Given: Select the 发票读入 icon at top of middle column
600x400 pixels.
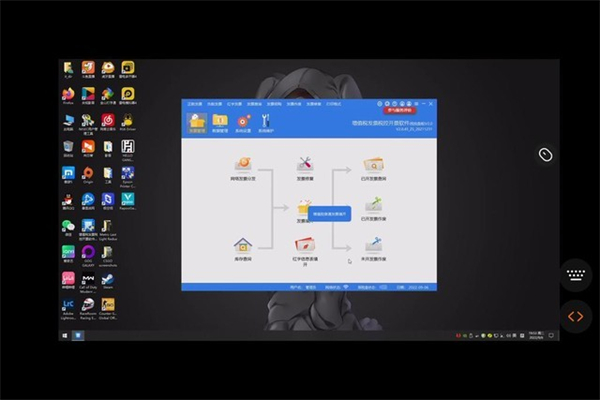Looking at the screenshot, I should [x=306, y=166].
